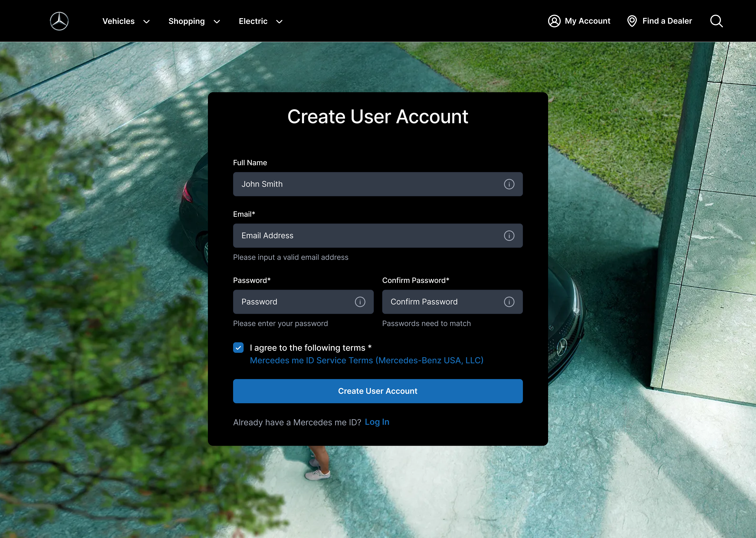The height and width of the screenshot is (538, 756).
Task: Open the Electric navigation item
Action: click(253, 21)
